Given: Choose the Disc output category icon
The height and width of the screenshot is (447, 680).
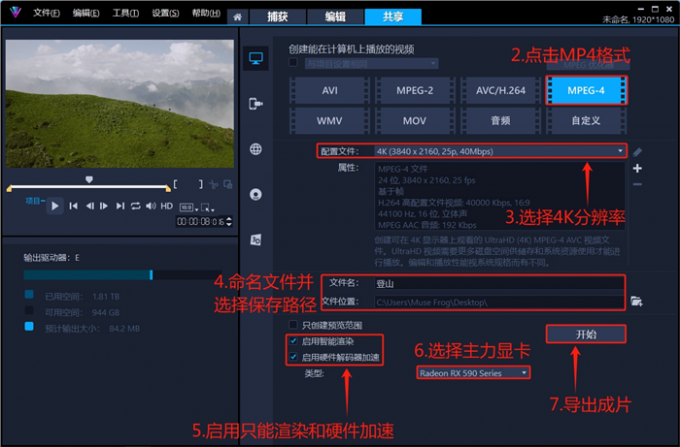Looking at the screenshot, I should (x=255, y=194).
